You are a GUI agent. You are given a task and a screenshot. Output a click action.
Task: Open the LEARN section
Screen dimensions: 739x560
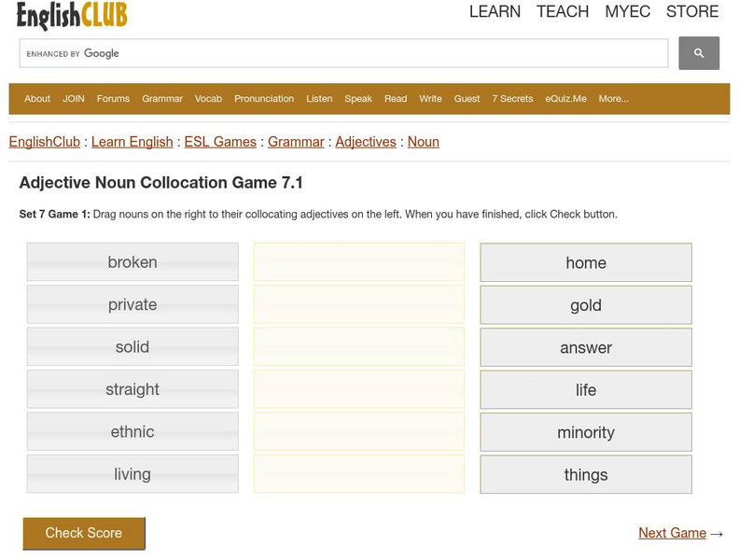coord(495,12)
